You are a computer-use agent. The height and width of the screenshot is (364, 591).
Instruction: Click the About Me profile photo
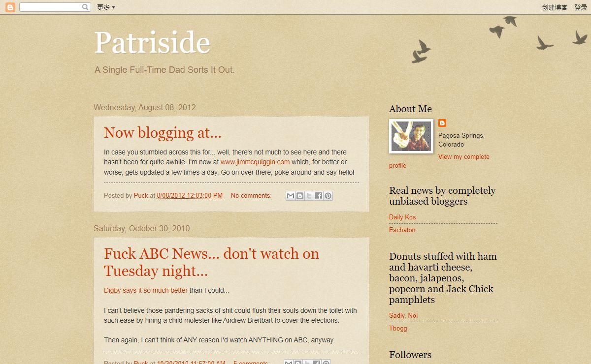[x=411, y=136]
